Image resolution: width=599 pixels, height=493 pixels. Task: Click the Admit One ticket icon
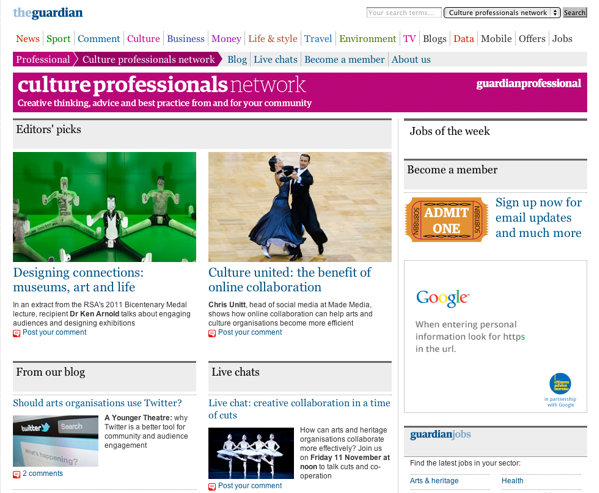(x=447, y=220)
